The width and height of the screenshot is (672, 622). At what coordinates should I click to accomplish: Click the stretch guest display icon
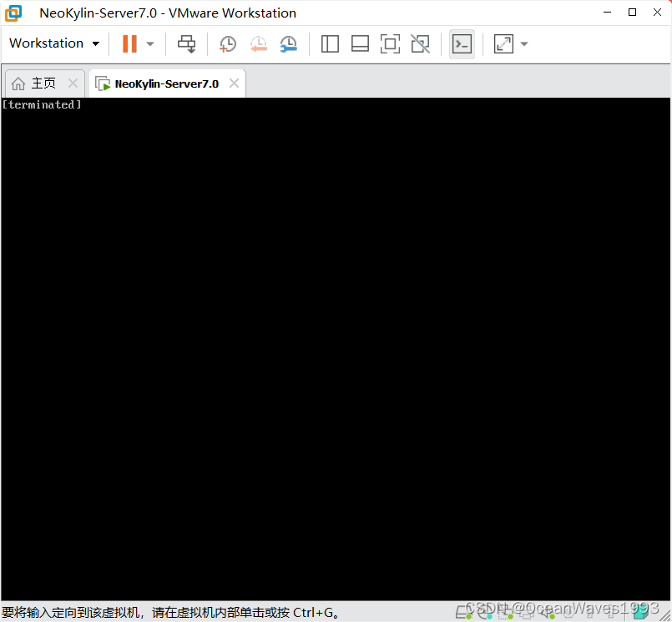503,43
